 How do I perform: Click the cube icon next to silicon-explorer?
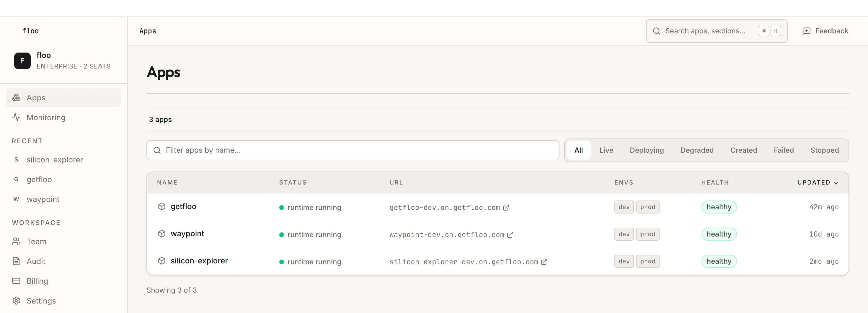tap(162, 261)
